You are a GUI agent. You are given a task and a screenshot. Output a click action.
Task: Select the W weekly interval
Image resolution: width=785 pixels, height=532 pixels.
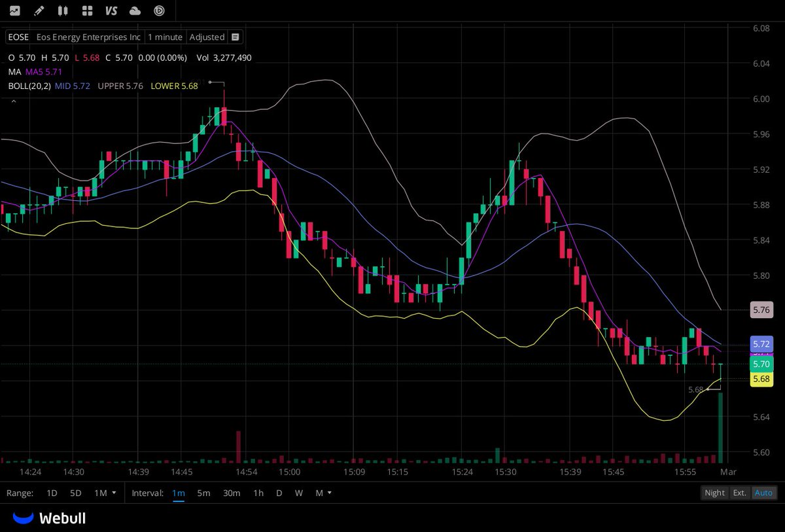(299, 493)
